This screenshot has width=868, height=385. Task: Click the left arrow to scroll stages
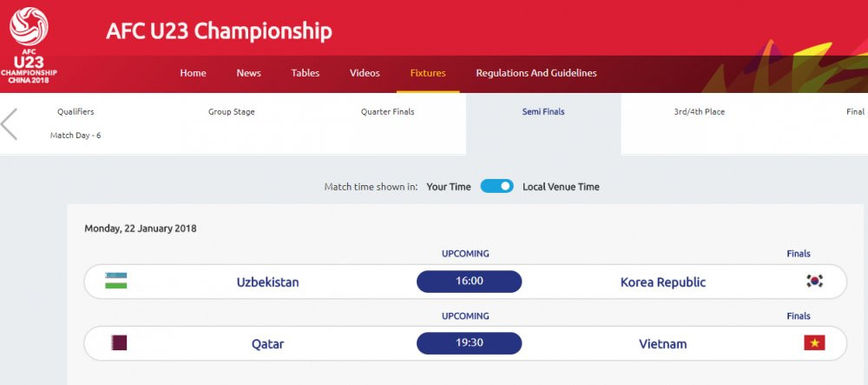click(x=10, y=124)
